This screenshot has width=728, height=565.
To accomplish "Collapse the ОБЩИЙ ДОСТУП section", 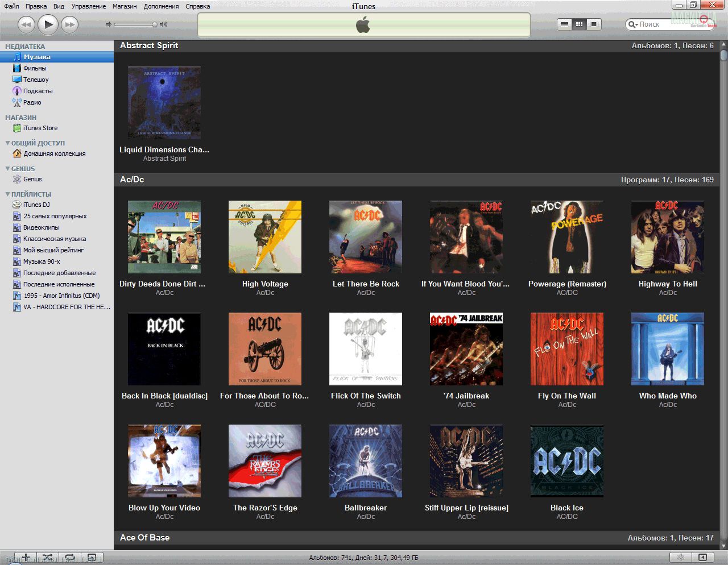I will pyautogui.click(x=7, y=143).
